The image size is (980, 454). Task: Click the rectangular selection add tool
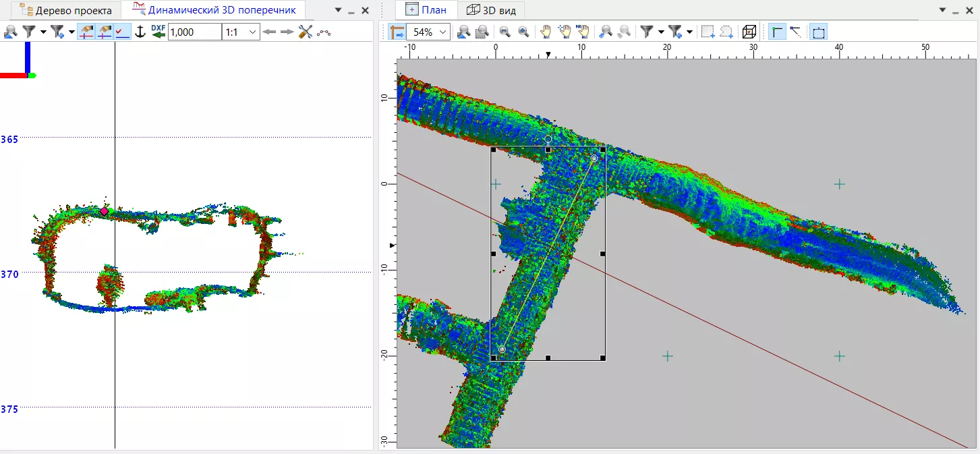coord(708,32)
